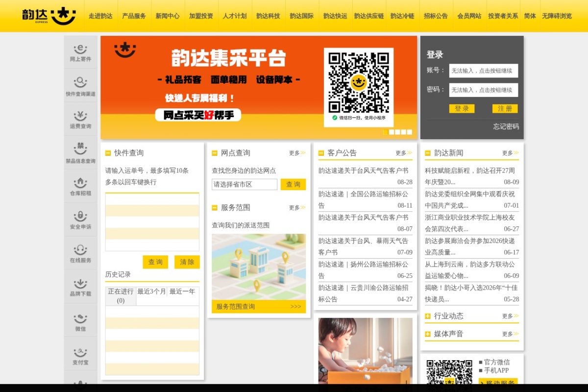Select the first banner carousel dot
The height and width of the screenshot is (392, 588).
click(x=386, y=132)
